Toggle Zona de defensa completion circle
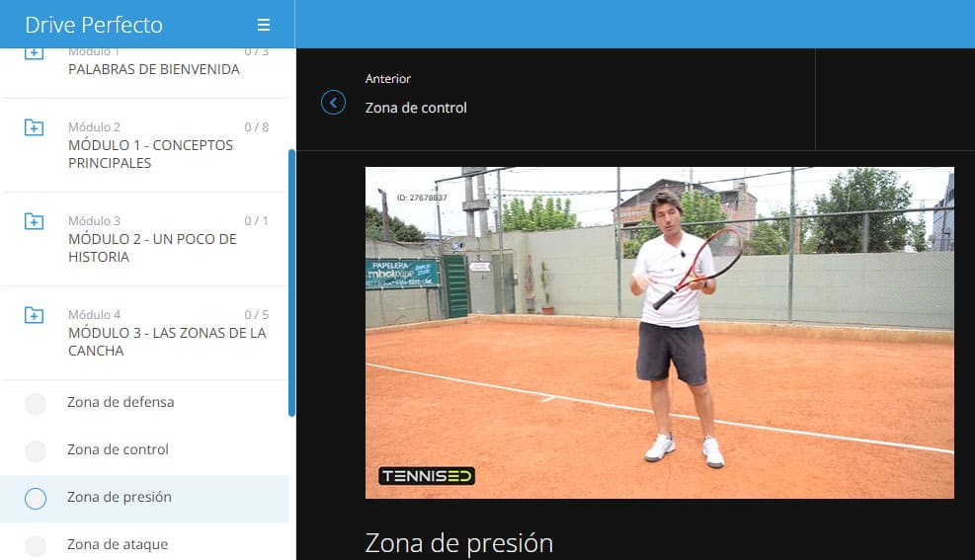975x560 pixels. (36, 404)
